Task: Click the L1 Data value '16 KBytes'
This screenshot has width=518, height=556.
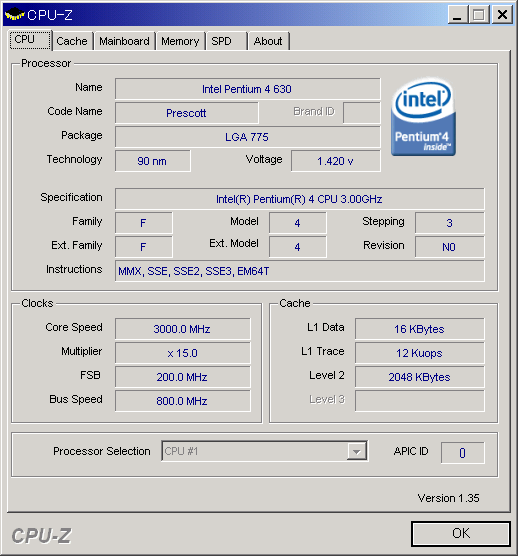Action: click(420, 329)
